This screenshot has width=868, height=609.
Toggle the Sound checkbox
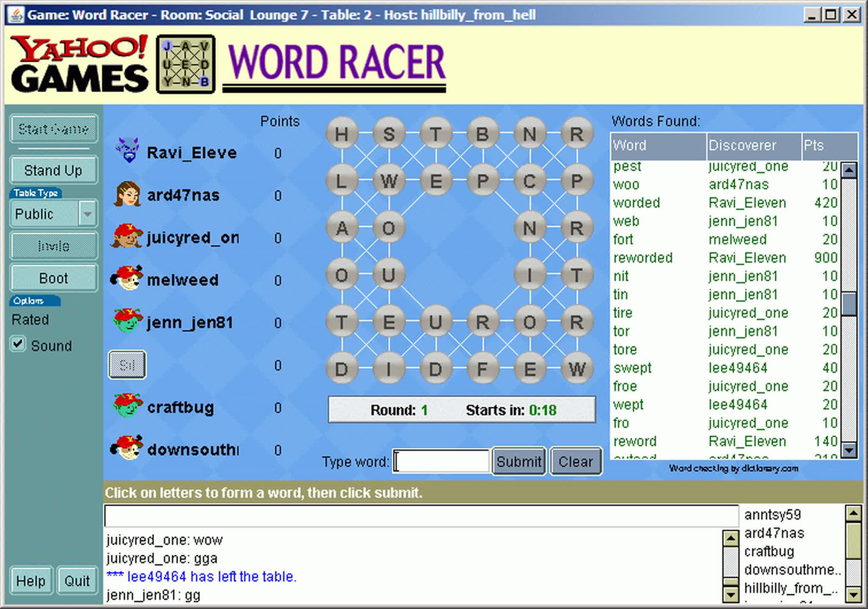click(x=18, y=344)
